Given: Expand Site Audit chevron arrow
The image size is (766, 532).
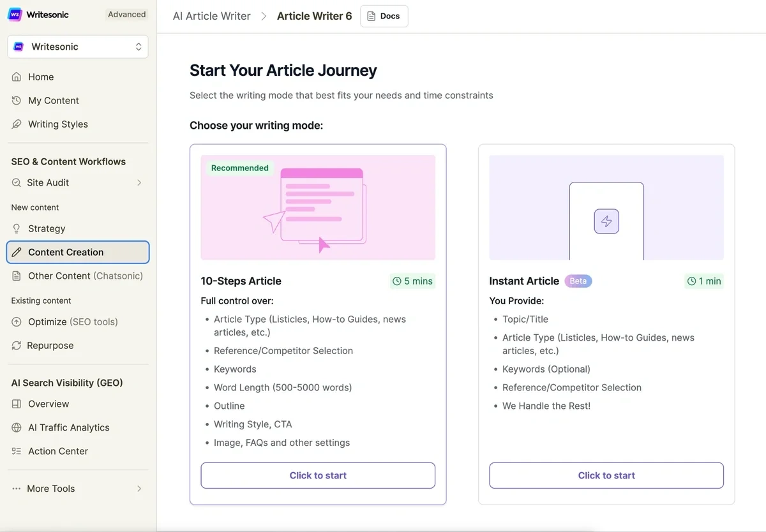Looking at the screenshot, I should point(139,182).
